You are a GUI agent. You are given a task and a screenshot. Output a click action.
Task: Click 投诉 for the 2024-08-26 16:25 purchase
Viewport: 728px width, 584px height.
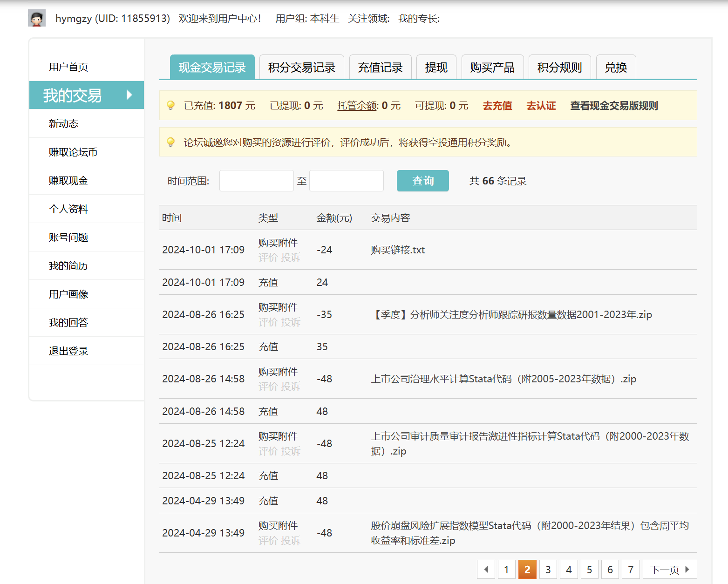click(291, 322)
